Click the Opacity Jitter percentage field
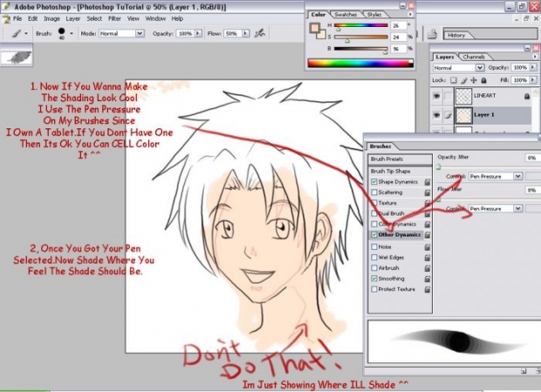541x392 pixels. click(532, 158)
